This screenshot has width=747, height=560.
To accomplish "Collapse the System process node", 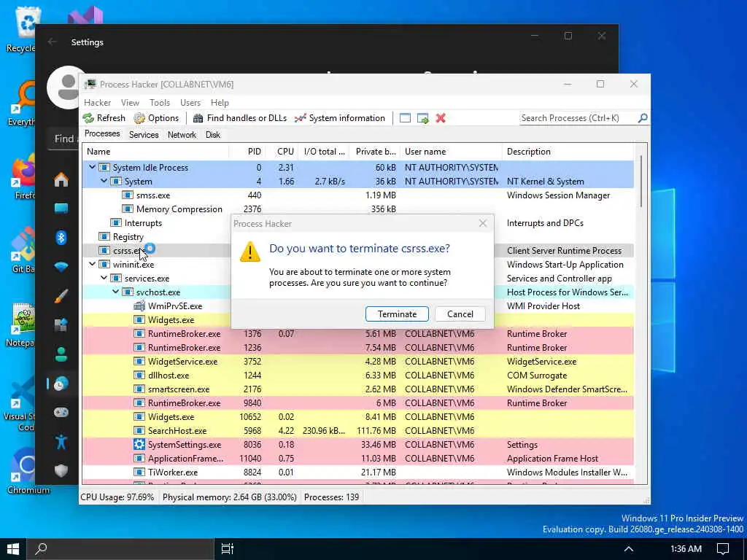I will (104, 181).
